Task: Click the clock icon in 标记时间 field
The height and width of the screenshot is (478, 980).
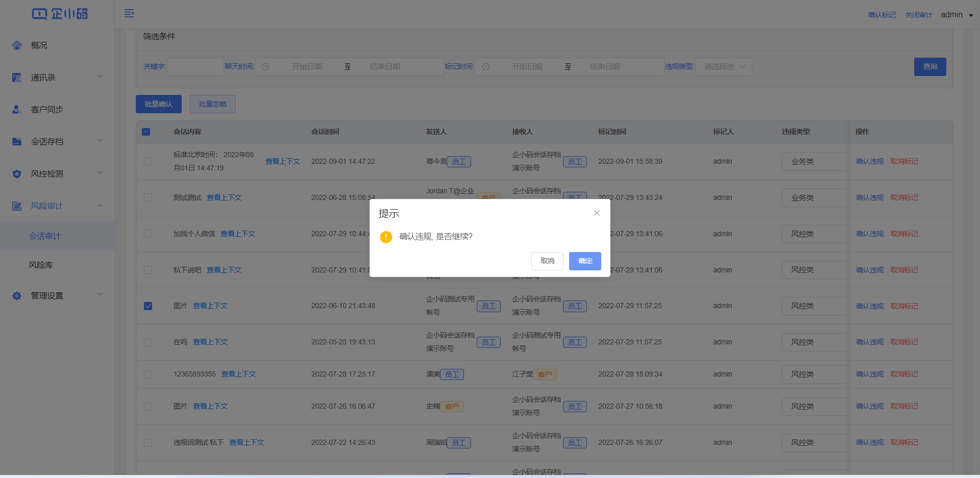Action: pyautogui.click(x=486, y=67)
